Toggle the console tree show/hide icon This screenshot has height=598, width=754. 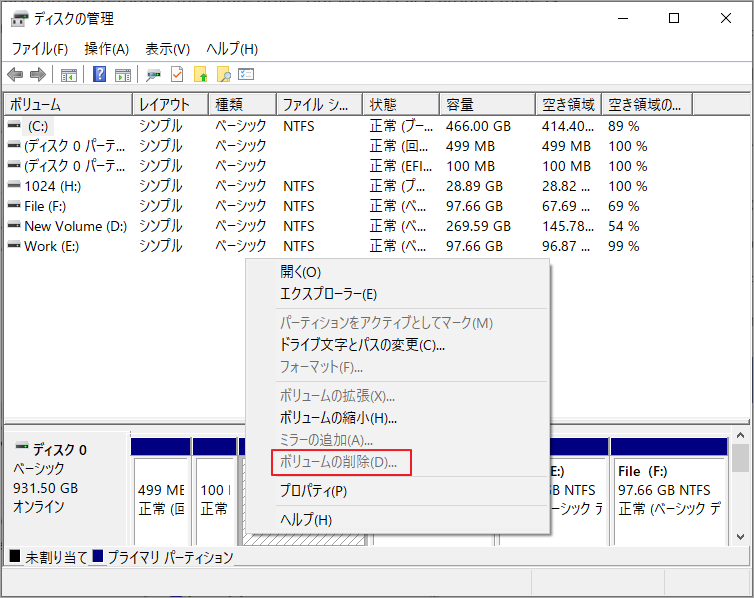point(69,75)
